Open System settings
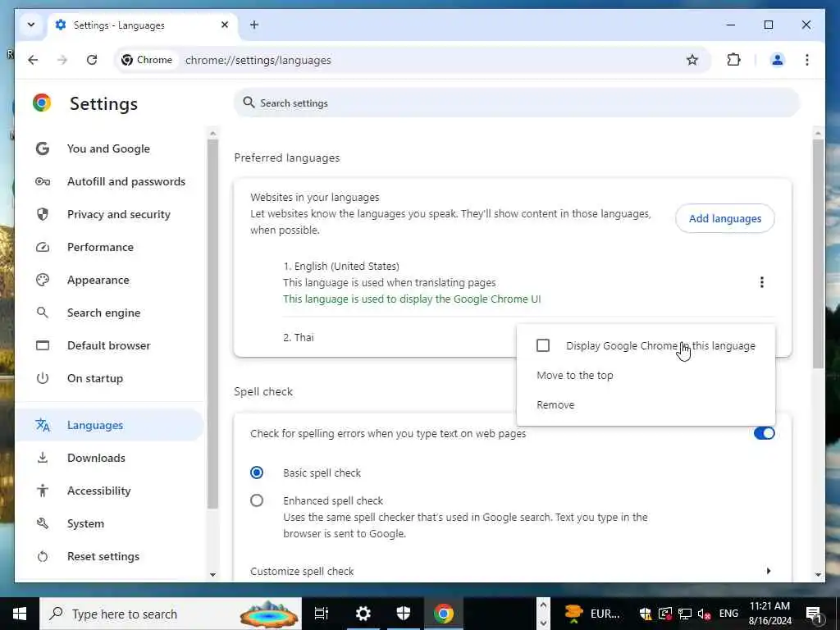This screenshot has height=630, width=840. (85, 523)
